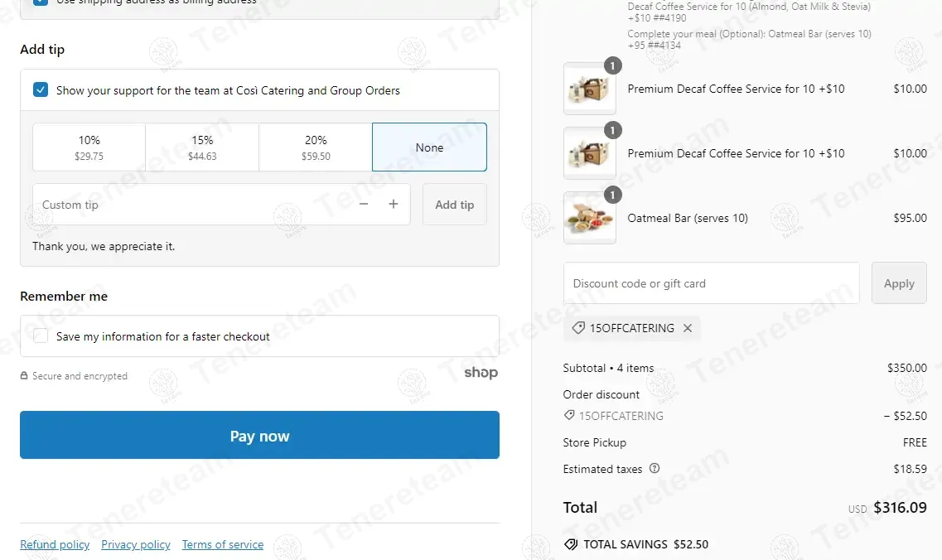Click the Oatmeal Bar product thumbnail

point(589,218)
